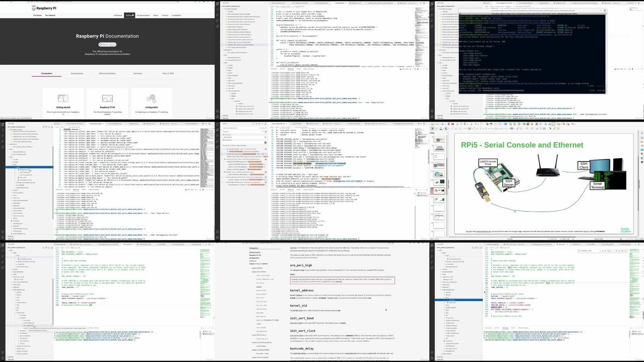Open the Configuration gears card icon
The height and width of the screenshot is (362, 644).
coord(151,98)
